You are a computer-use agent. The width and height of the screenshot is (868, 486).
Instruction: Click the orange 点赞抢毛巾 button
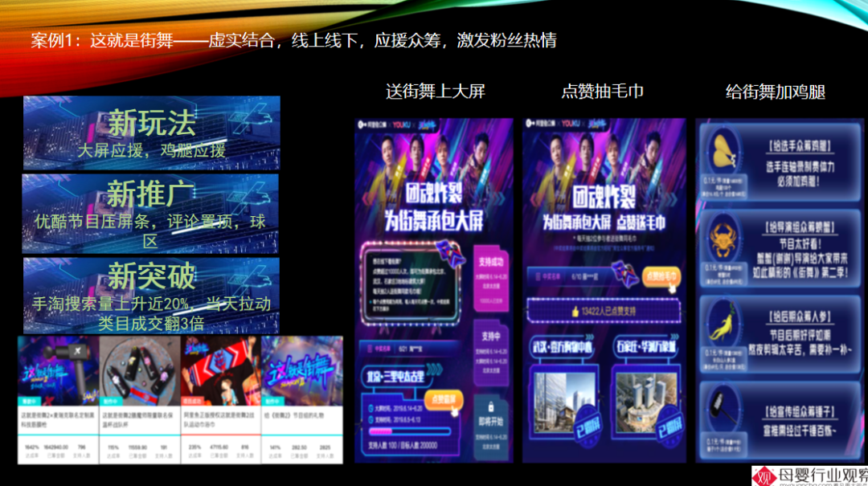(x=661, y=276)
